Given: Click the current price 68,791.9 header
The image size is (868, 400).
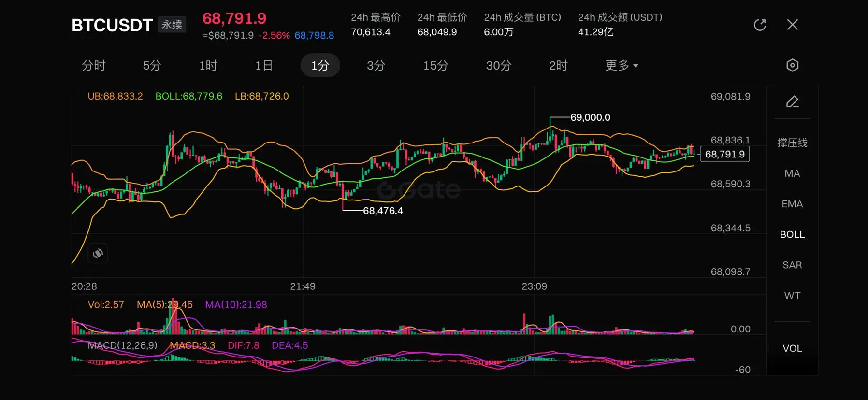Looking at the screenshot, I should 234,18.
